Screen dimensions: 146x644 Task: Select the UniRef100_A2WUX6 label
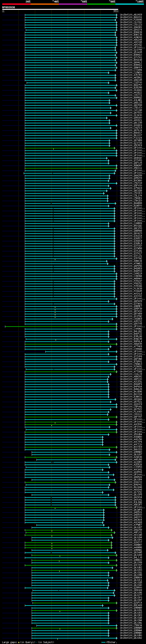coord(131,37)
